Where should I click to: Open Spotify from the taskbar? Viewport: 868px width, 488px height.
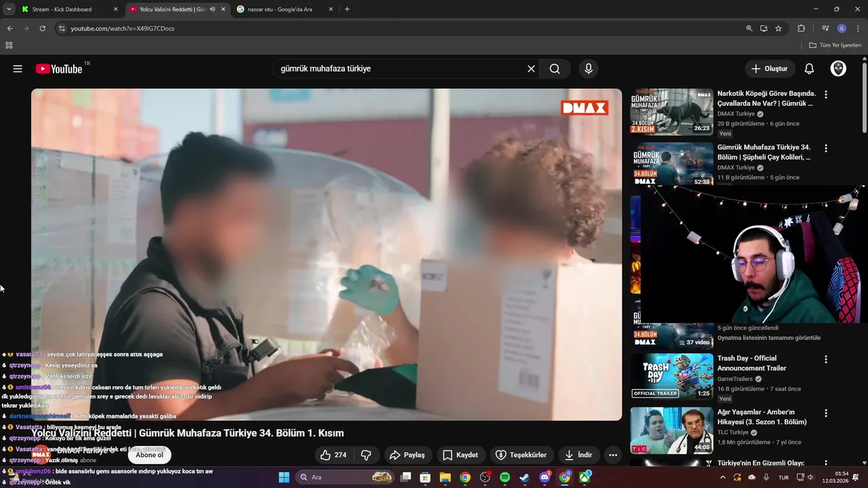point(505,477)
